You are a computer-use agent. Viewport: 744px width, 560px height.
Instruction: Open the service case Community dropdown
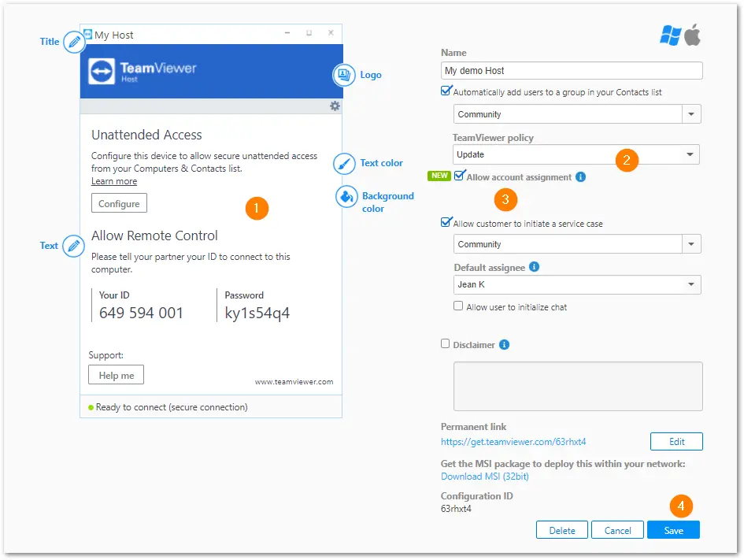577,244
